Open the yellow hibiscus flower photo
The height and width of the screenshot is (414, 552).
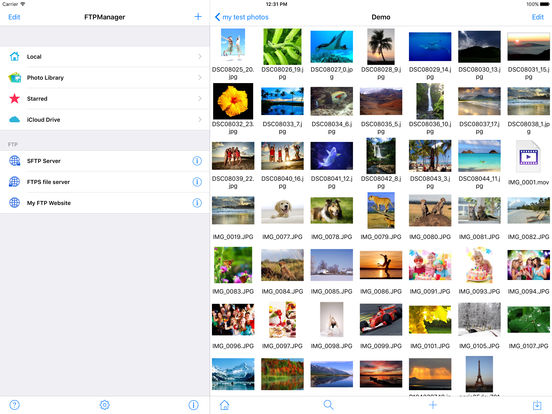pyautogui.click(x=233, y=101)
